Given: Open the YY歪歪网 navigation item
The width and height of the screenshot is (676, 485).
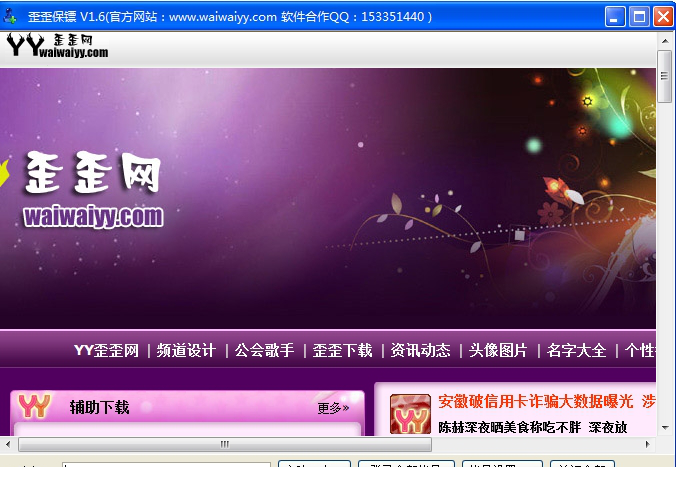Looking at the screenshot, I should click(x=106, y=350).
